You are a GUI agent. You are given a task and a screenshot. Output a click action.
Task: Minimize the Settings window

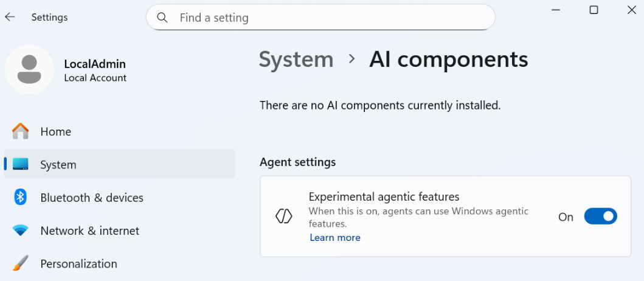[x=556, y=10]
